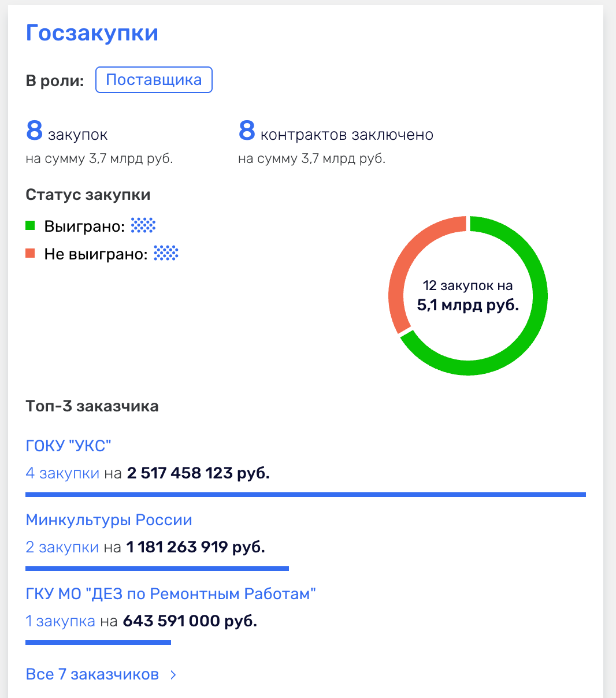Image resolution: width=616 pixels, height=698 pixels.
Task: Open the Госзакупки section header
Action: [91, 33]
